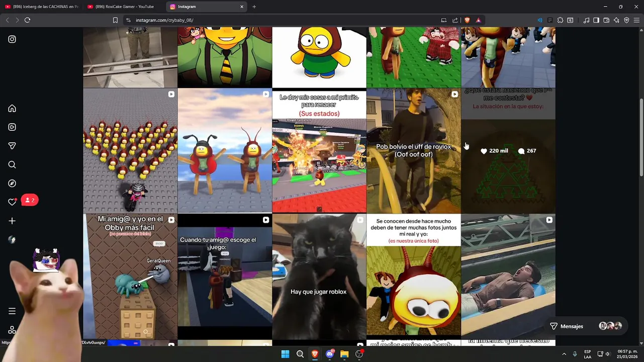Image resolution: width=644 pixels, height=362 pixels.
Task: Go back with browser back arrow
Action: point(7,20)
